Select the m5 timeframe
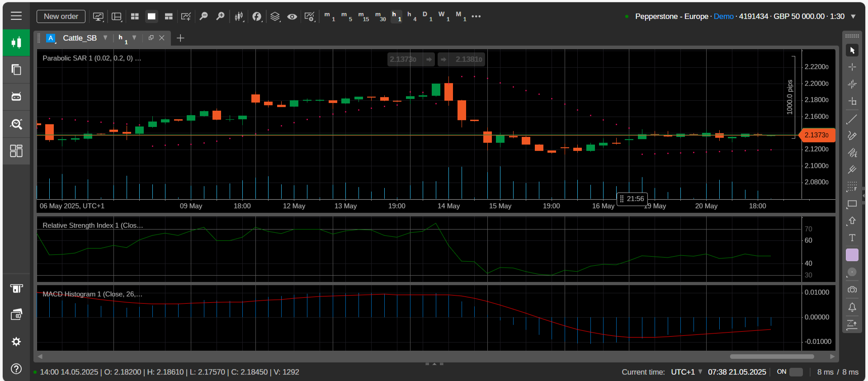868x381 pixels. (x=346, y=16)
